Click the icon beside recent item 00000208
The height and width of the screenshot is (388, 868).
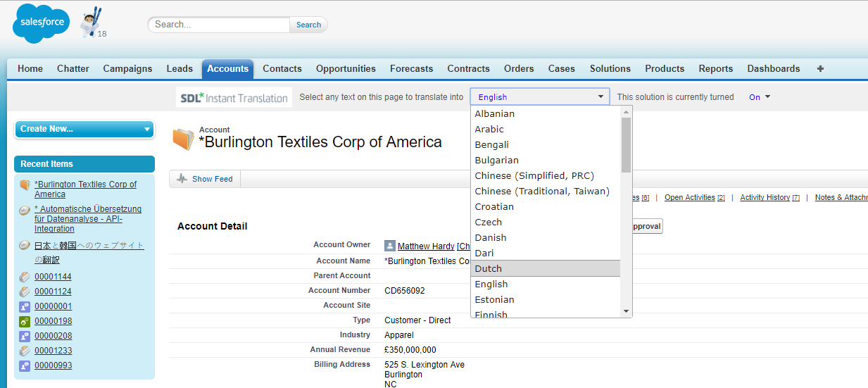tap(25, 336)
